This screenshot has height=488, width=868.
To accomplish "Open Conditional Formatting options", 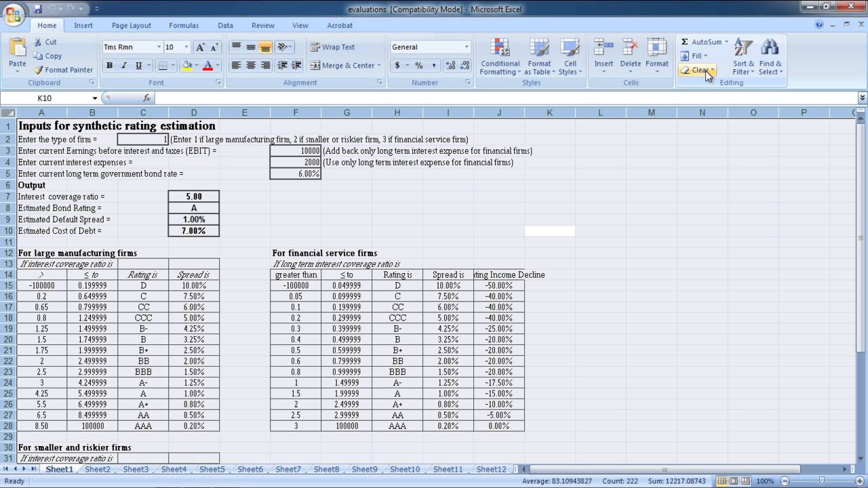I will tap(500, 57).
